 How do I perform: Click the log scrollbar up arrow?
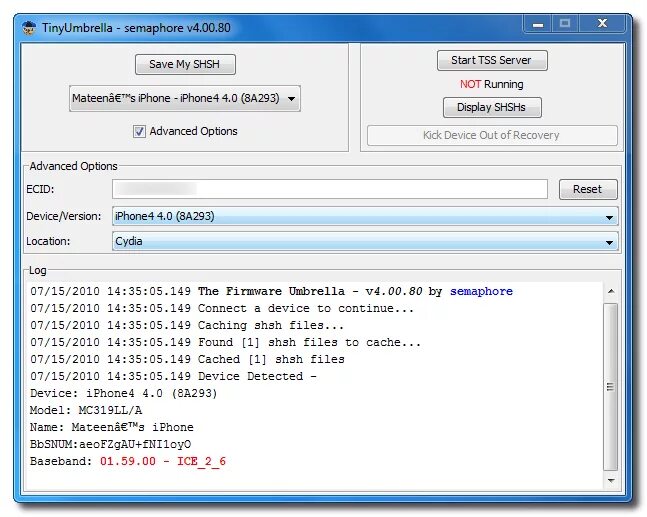pyautogui.click(x=611, y=291)
